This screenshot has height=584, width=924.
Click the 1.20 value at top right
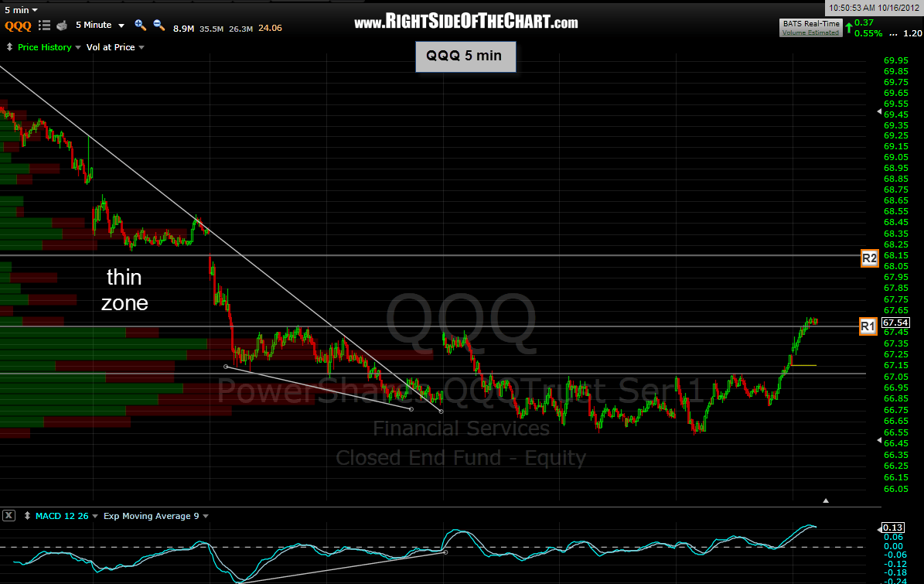click(913, 33)
